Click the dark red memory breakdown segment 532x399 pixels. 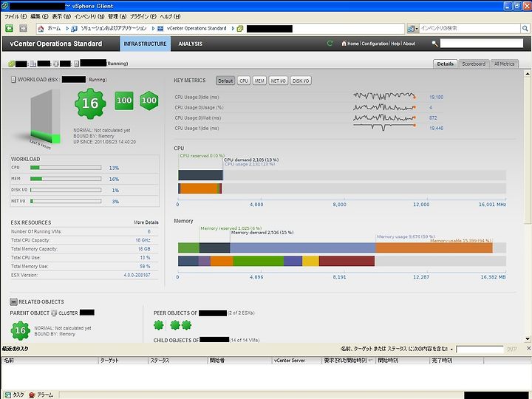[347, 261]
